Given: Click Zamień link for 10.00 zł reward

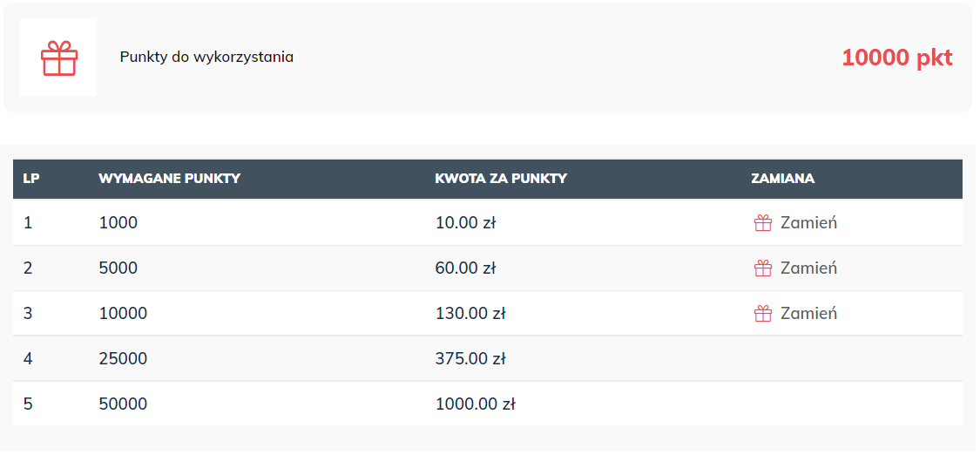Looking at the screenshot, I should pyautogui.click(x=808, y=222).
